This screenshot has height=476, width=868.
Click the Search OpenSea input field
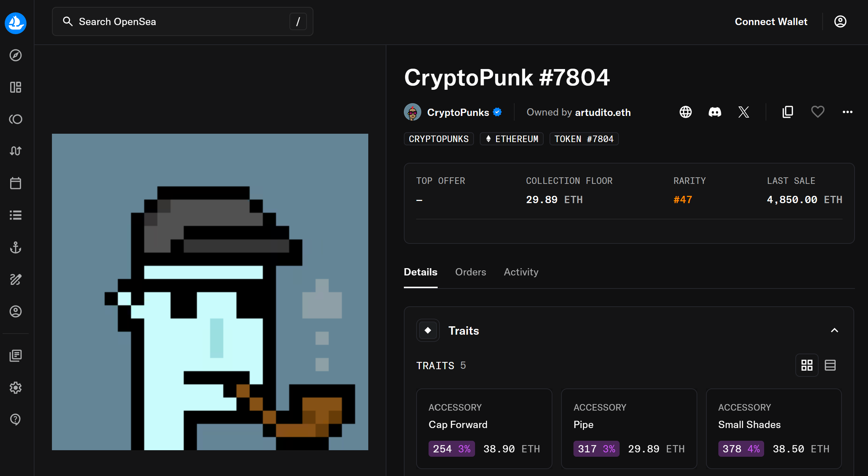point(174,21)
